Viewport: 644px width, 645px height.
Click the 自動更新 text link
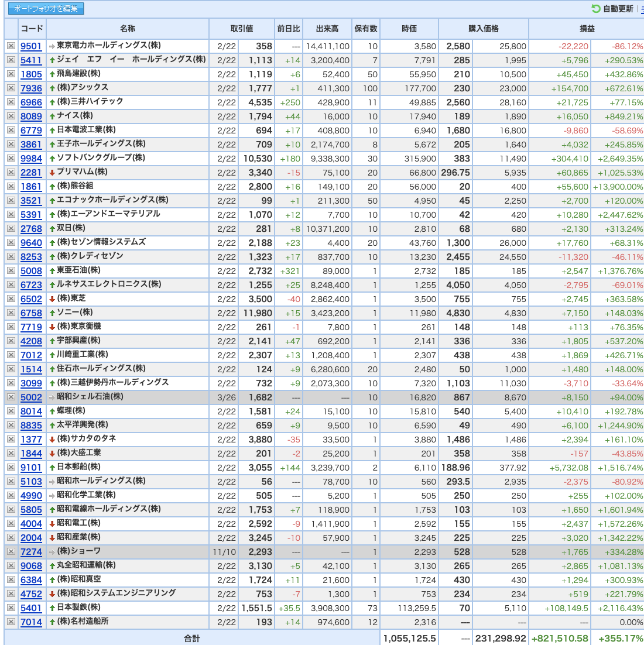[x=618, y=9]
